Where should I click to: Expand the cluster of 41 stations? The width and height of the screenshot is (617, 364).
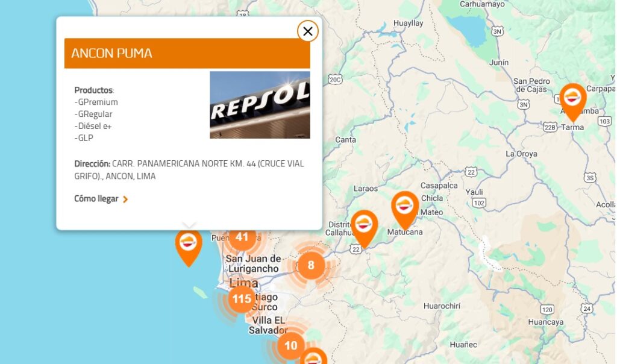coord(242,237)
